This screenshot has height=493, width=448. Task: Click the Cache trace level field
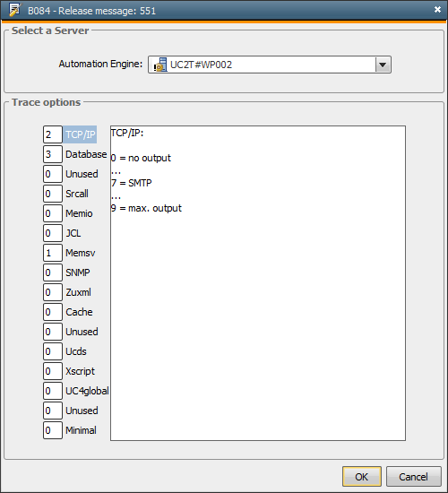tap(53, 312)
